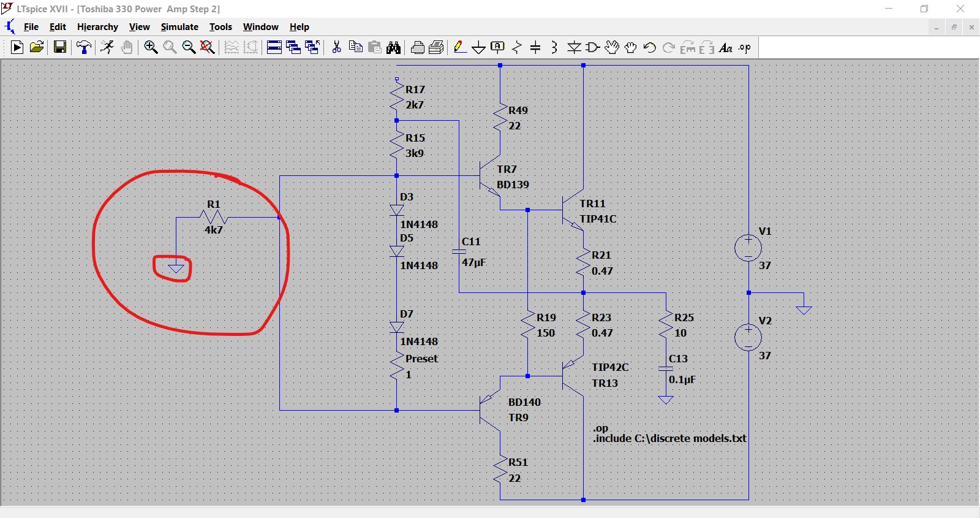Click the .include discrete models.txt directive
The height and width of the screenshot is (518, 980).
pyautogui.click(x=669, y=438)
